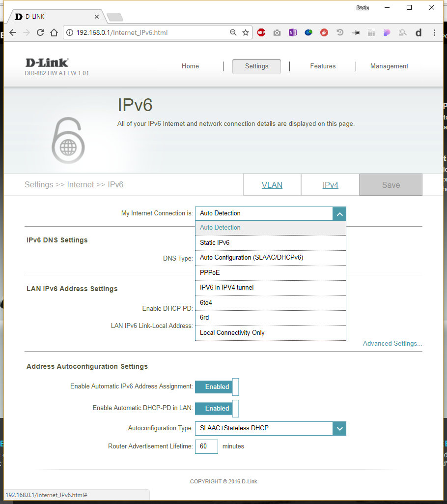Choose PPPoE connection type

click(270, 272)
